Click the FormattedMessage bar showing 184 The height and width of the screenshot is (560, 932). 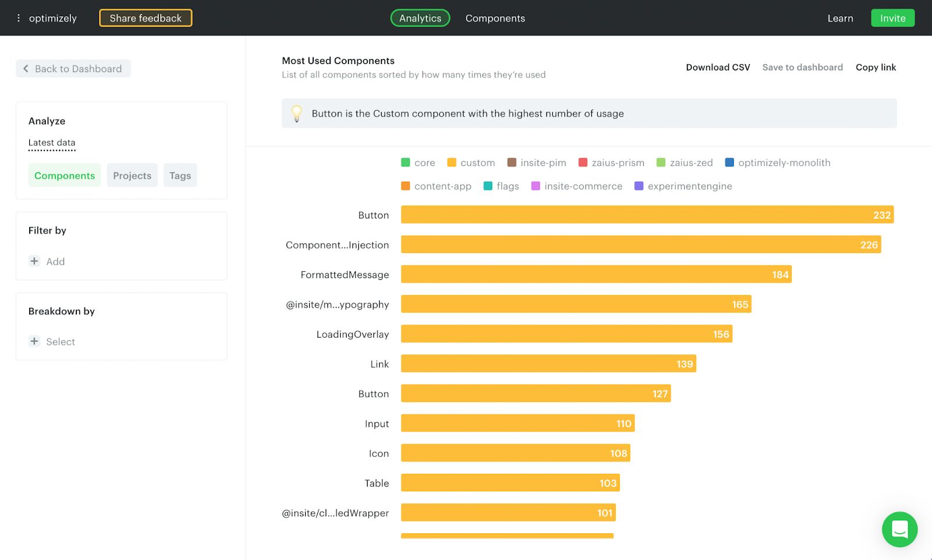pos(596,274)
